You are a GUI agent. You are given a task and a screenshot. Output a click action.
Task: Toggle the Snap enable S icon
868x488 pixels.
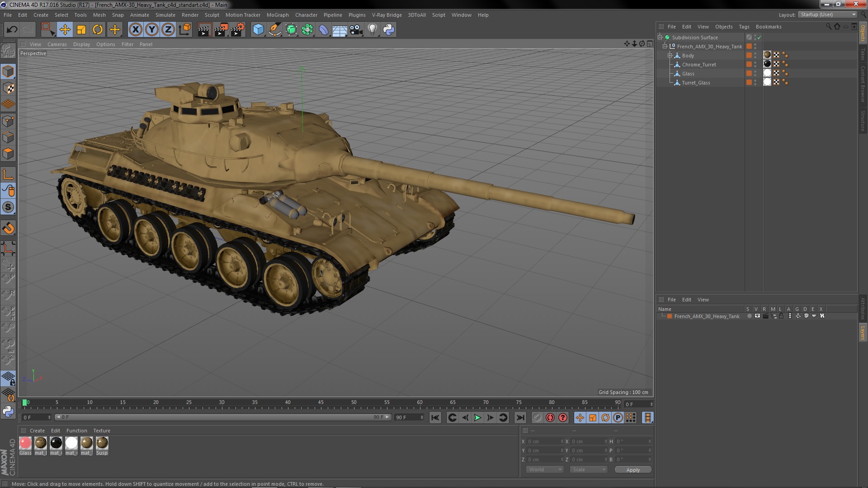pyautogui.click(x=8, y=207)
